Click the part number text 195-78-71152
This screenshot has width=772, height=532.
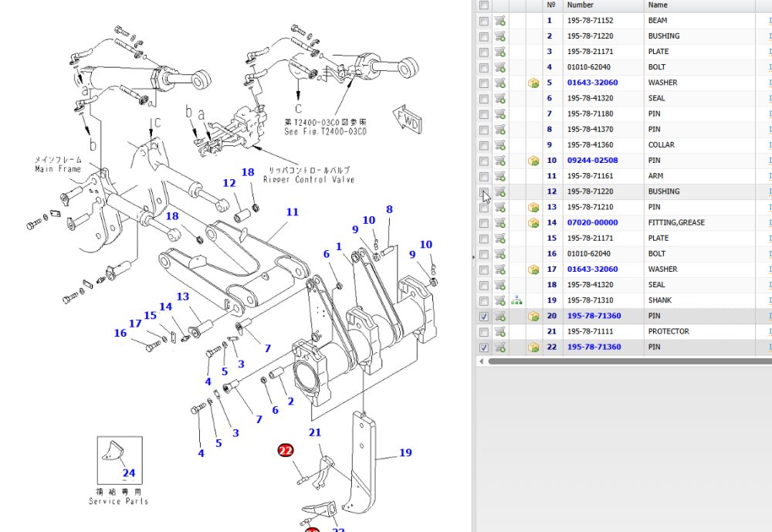click(x=590, y=21)
